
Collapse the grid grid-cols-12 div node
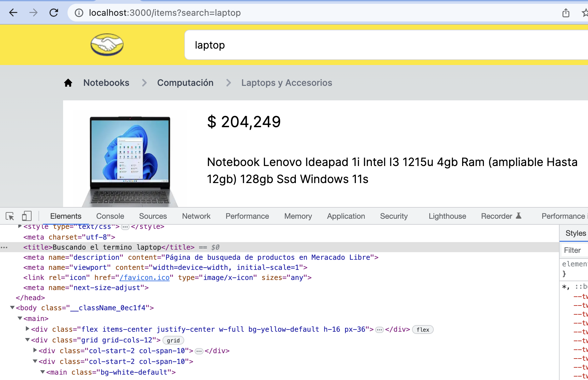(x=27, y=340)
